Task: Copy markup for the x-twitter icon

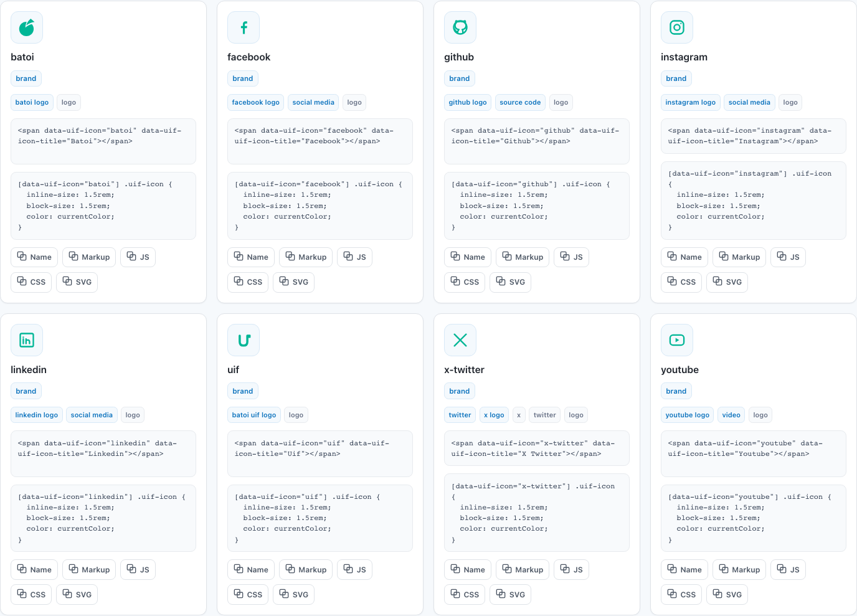Action: coord(523,570)
